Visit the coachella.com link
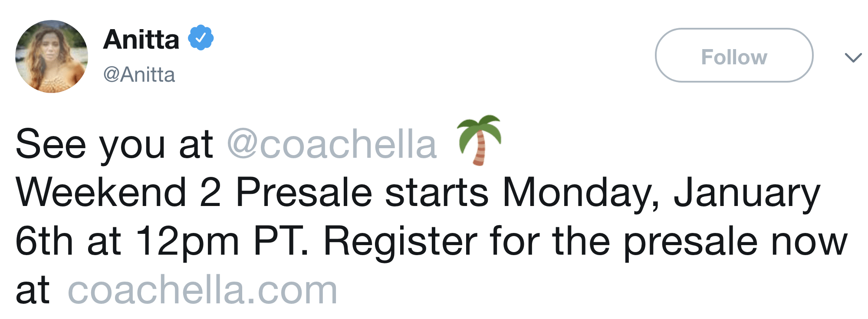The width and height of the screenshot is (868, 319). tap(202, 290)
